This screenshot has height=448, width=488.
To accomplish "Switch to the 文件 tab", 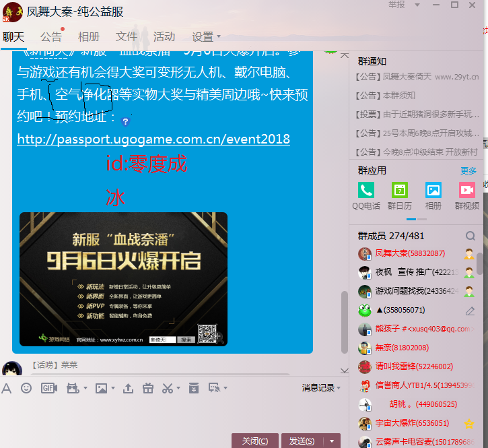I will 127,37.
